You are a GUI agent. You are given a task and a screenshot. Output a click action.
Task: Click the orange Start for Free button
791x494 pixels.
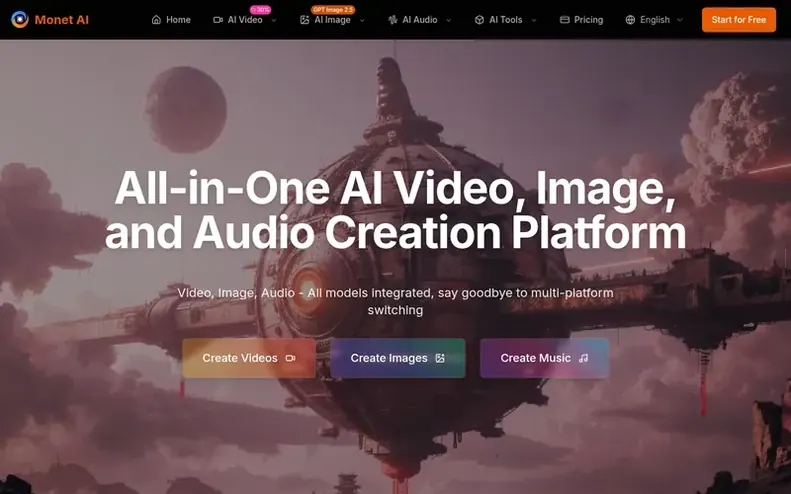(x=739, y=20)
